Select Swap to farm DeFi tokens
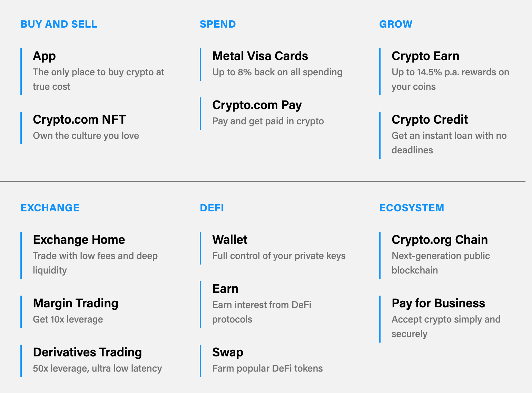The width and height of the screenshot is (532, 393). point(228,352)
